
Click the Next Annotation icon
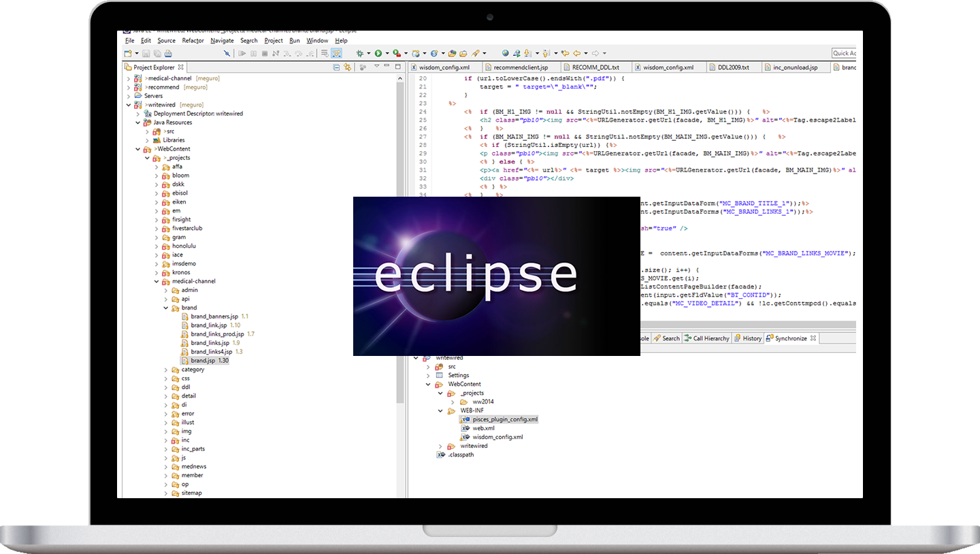pyautogui.click(x=527, y=53)
